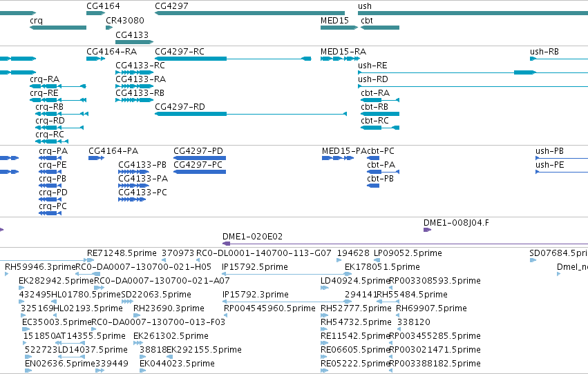Select EST EK178051.5prime

coord(348,274)
